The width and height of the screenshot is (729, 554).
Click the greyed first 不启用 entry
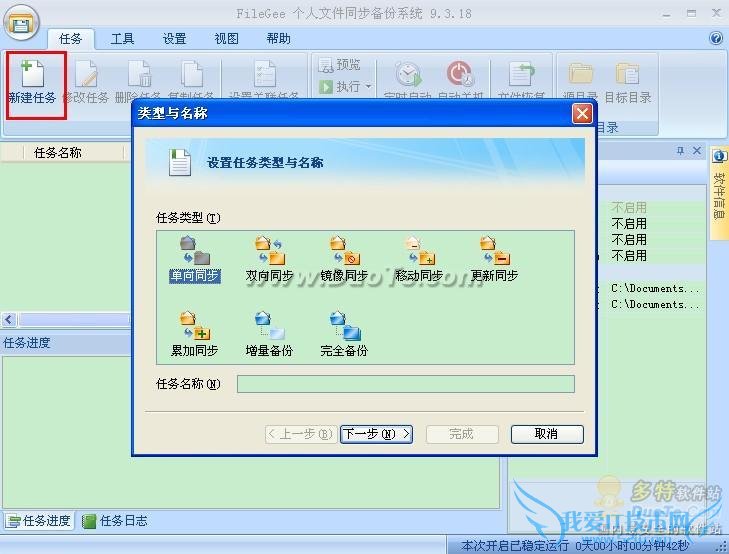click(629, 207)
